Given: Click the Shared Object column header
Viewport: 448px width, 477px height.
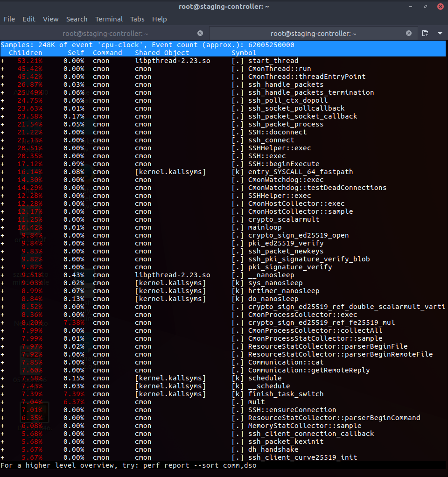Looking at the screenshot, I should [162, 53].
